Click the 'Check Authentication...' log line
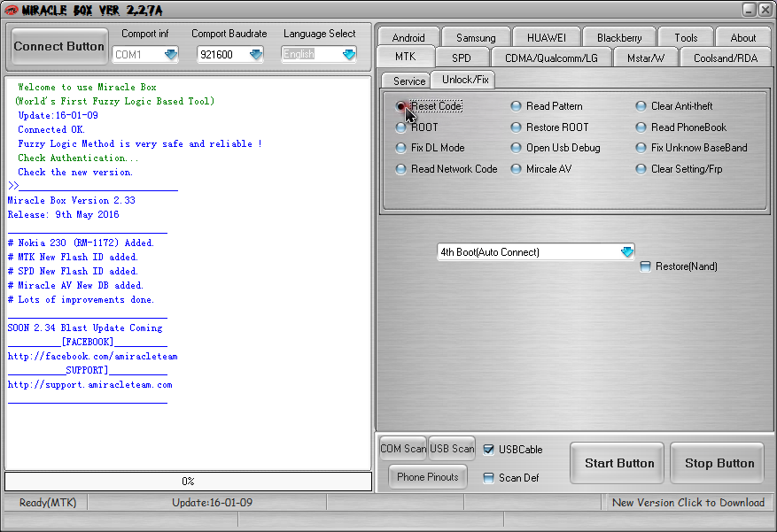Image resolution: width=777 pixels, height=532 pixels. click(x=78, y=158)
